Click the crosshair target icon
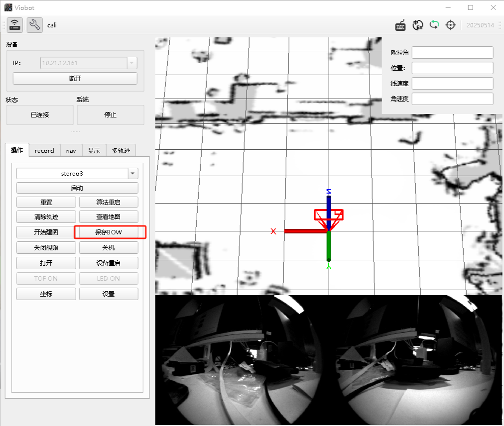The width and height of the screenshot is (504, 426). pos(451,25)
